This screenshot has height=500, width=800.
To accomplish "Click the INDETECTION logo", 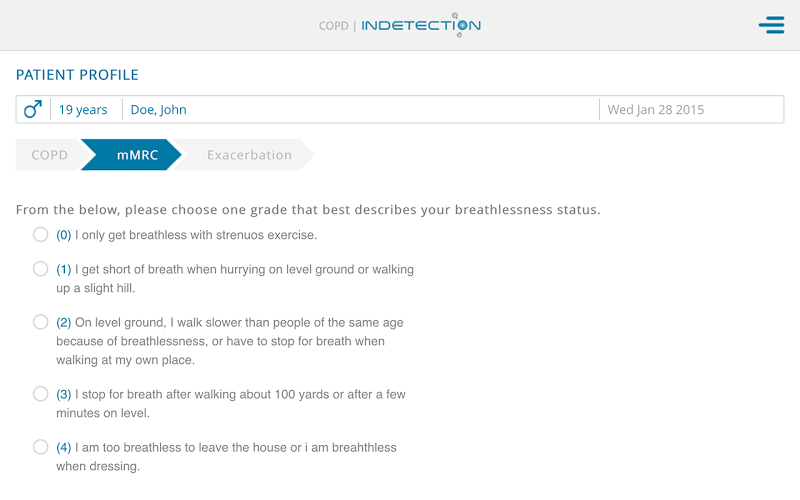I will tap(420, 25).
